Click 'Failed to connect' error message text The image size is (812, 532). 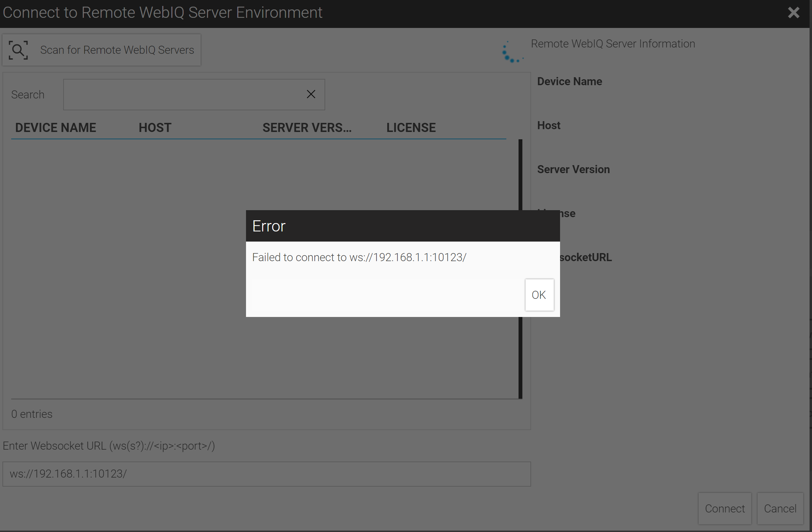[359, 257]
